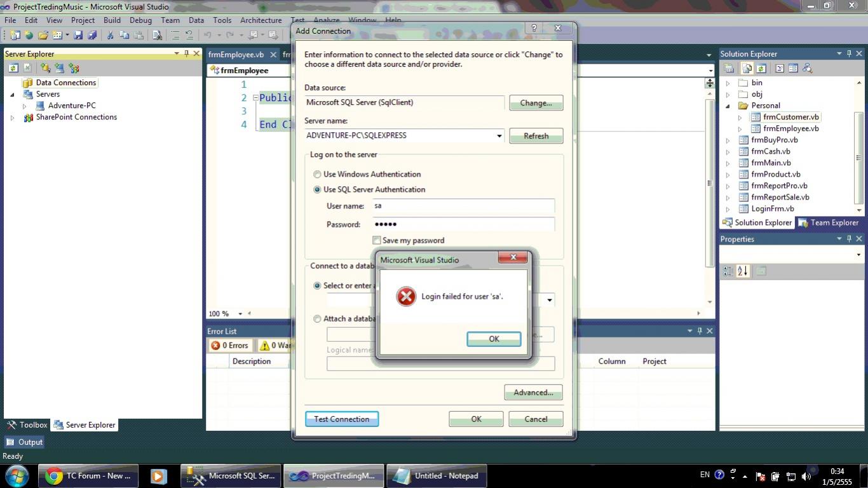The width and height of the screenshot is (868, 488).
Task: Click the Test Connection button
Action: coord(342,419)
